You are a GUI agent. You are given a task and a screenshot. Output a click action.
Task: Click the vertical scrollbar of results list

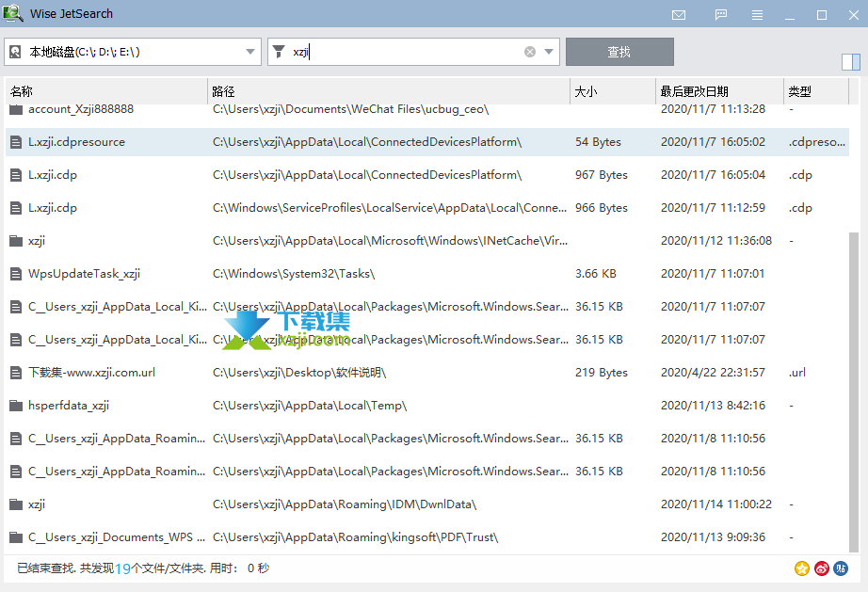click(854, 392)
